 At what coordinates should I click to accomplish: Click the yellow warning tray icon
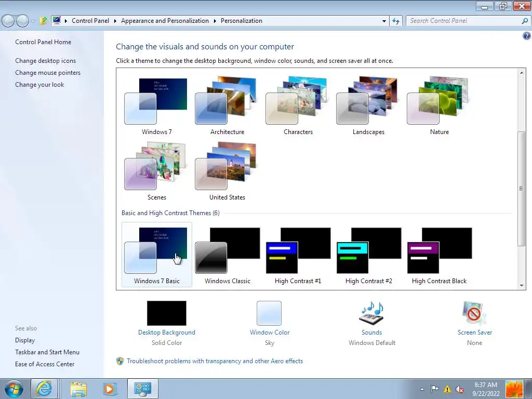click(x=447, y=389)
